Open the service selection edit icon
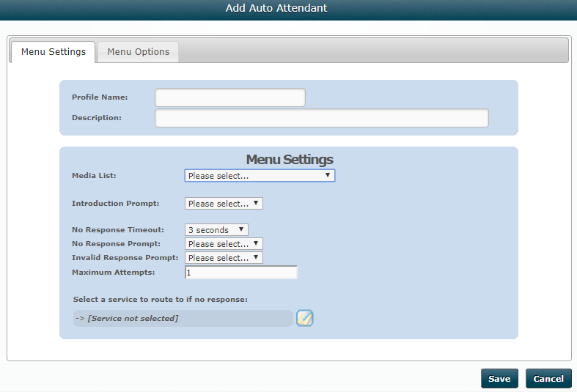The image size is (577, 392). [305, 318]
